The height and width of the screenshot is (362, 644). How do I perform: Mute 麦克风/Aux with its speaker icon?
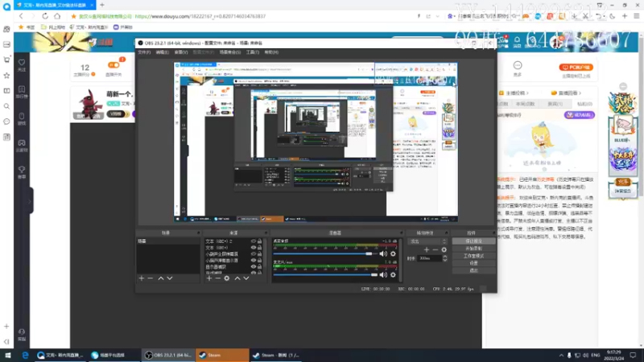tap(383, 274)
